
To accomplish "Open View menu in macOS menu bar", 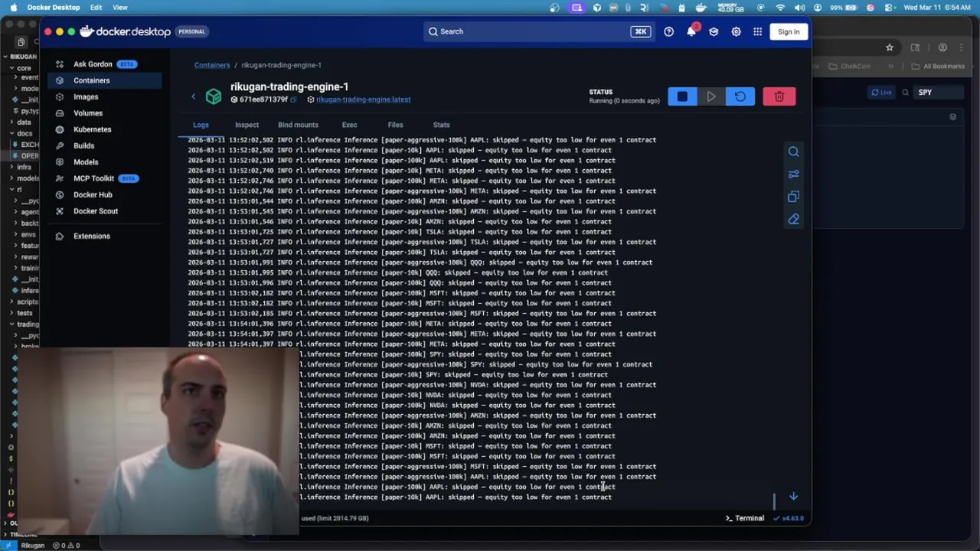I will (120, 7).
